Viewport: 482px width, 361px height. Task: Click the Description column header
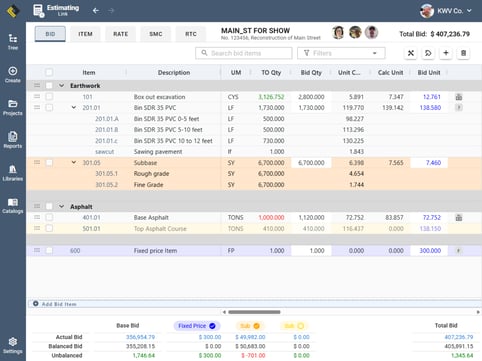[174, 72]
